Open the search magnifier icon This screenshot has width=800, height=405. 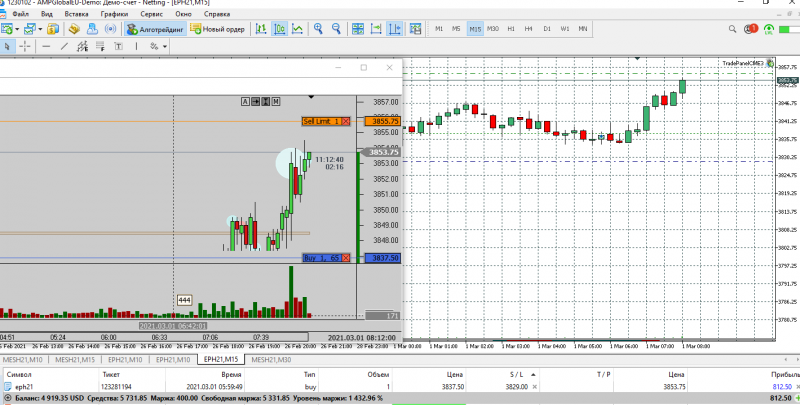(x=732, y=29)
